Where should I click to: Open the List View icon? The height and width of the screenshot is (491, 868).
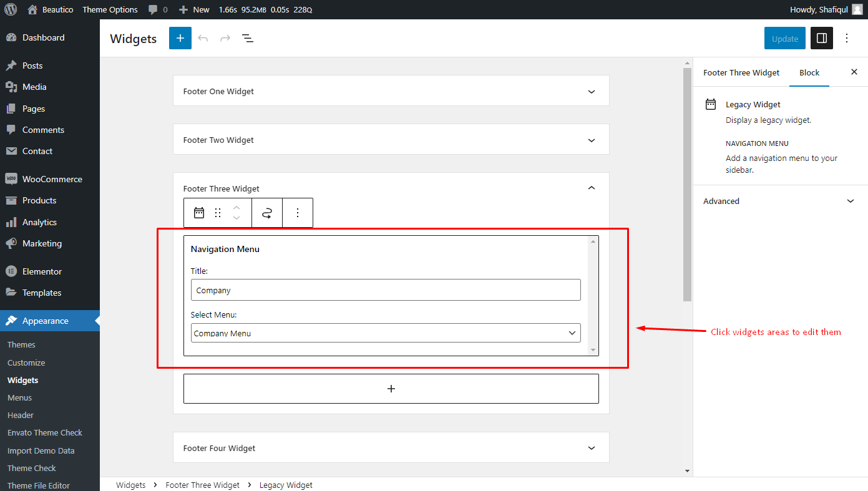248,38
